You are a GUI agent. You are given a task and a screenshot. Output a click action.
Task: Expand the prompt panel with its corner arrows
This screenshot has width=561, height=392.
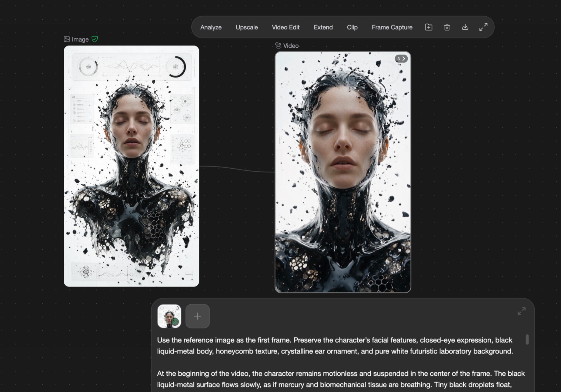click(x=522, y=311)
